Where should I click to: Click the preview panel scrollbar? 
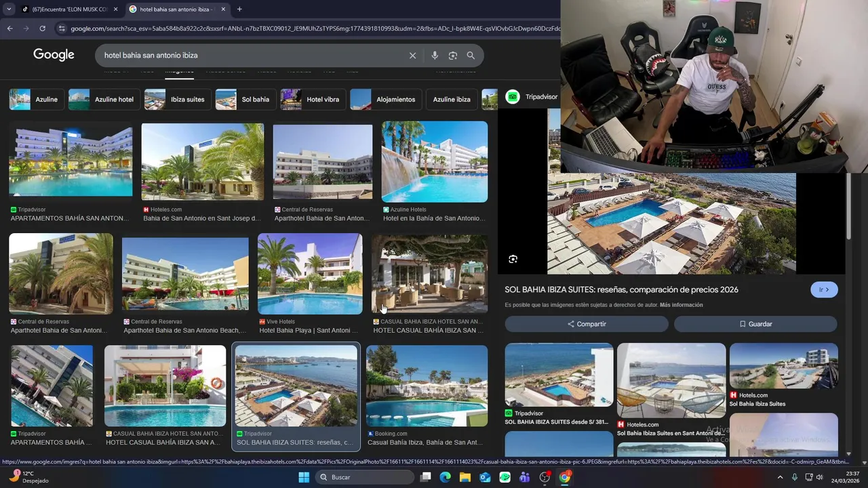pos(848,207)
